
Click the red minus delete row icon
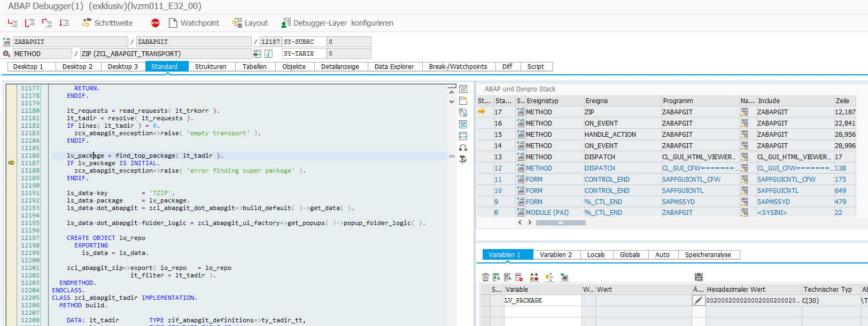519,277
